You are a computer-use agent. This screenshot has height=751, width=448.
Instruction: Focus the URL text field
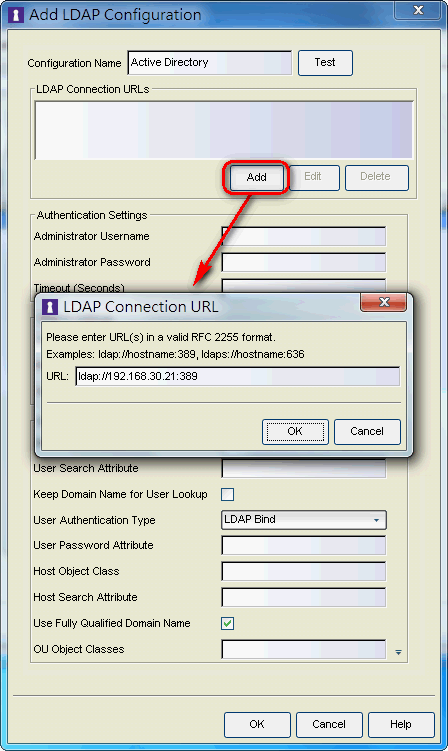[x=238, y=376]
